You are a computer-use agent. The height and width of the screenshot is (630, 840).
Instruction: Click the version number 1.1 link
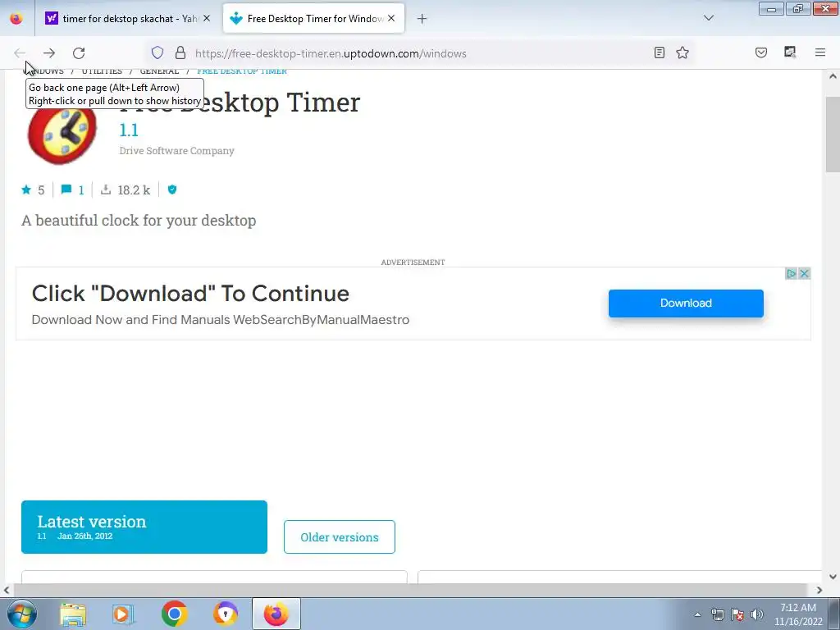click(x=129, y=130)
